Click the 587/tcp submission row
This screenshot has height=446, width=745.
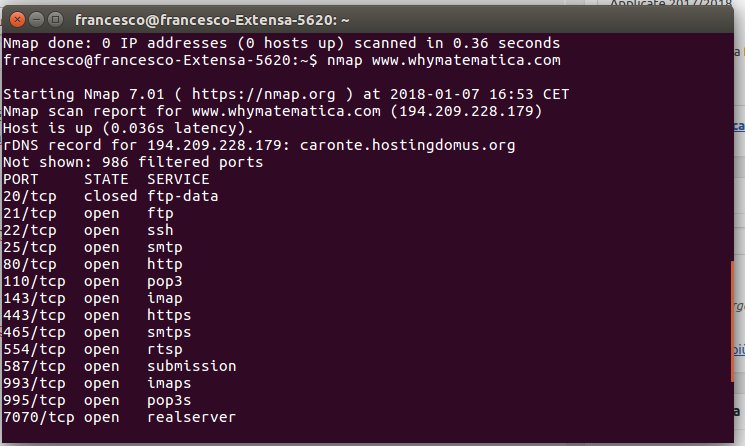[120, 366]
